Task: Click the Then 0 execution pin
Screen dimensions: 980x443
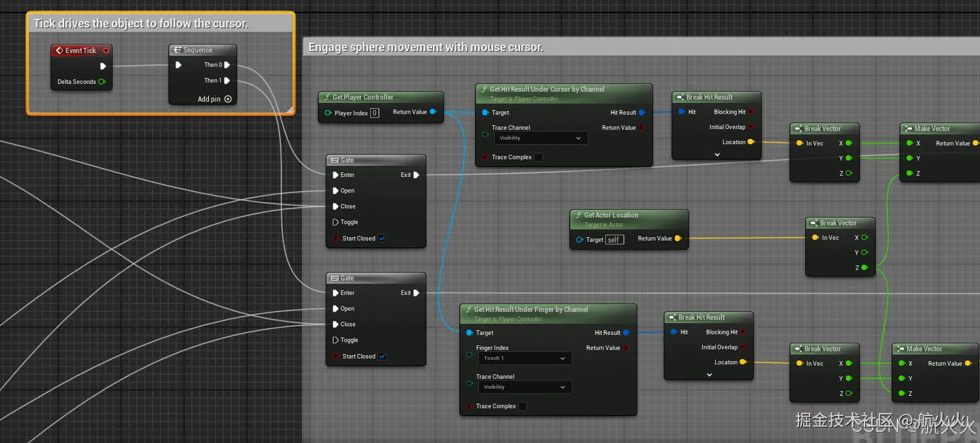Action: tap(227, 65)
